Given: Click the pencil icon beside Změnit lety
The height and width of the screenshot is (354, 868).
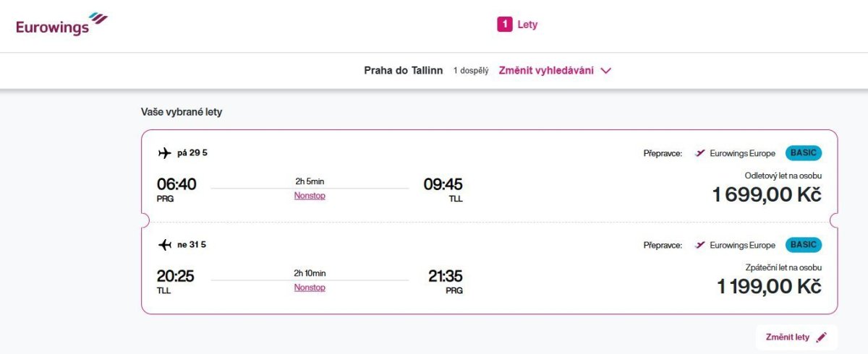Looking at the screenshot, I should [820, 337].
